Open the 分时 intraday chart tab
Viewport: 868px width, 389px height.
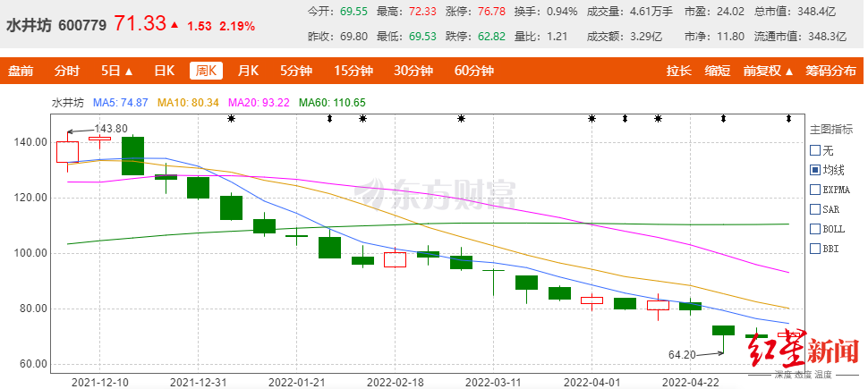click(x=67, y=71)
